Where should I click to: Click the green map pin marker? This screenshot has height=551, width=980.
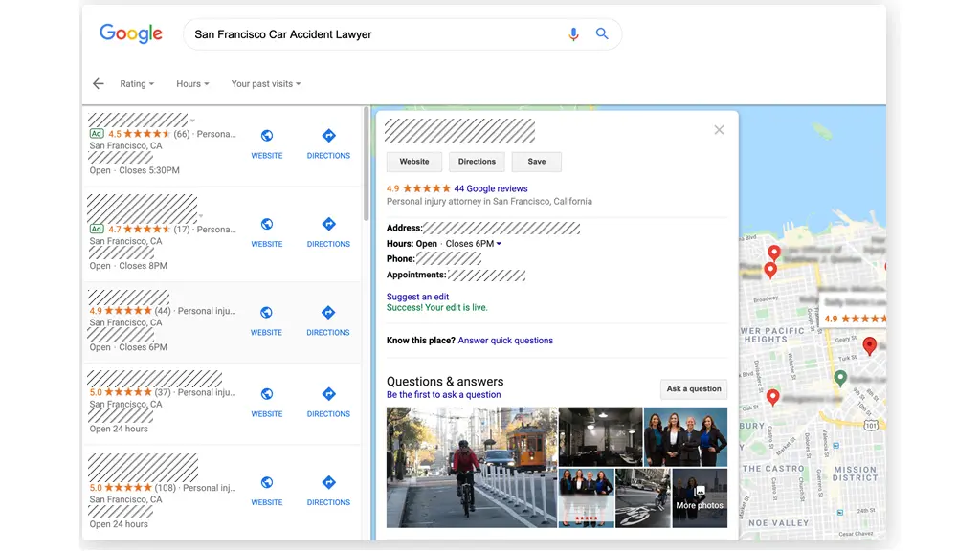tap(840, 377)
